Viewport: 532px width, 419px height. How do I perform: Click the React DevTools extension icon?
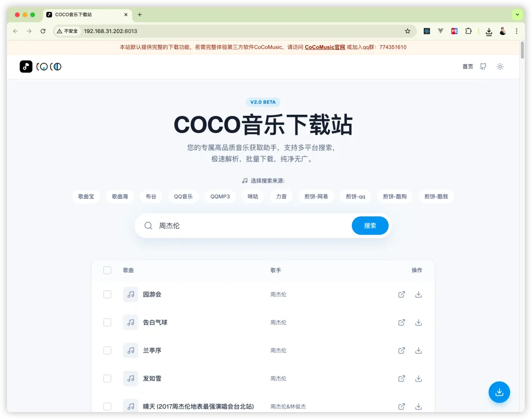point(427,31)
